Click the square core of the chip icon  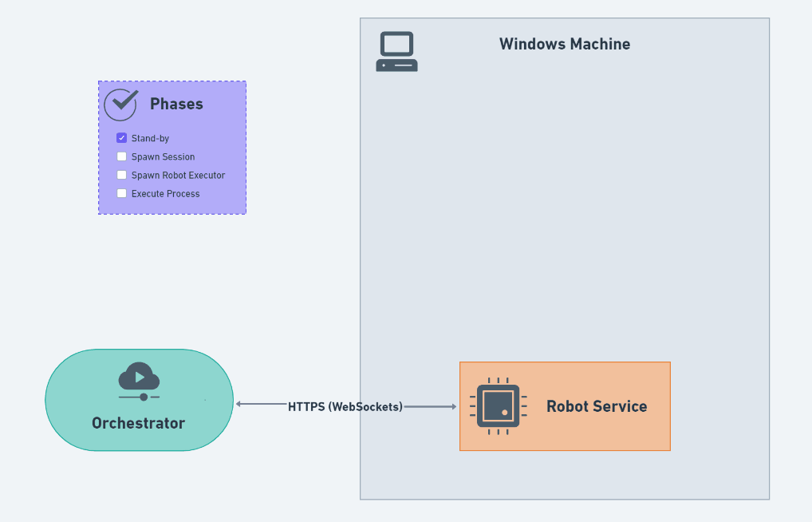coord(499,407)
